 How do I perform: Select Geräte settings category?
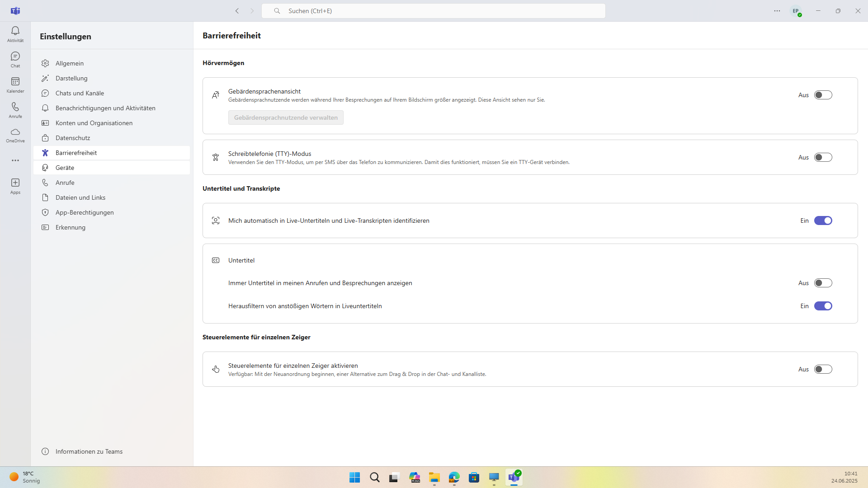point(65,168)
